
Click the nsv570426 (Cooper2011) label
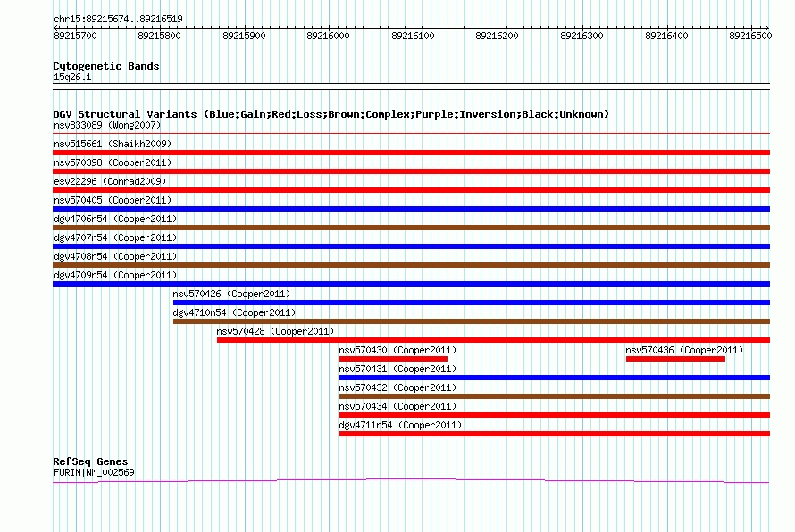[x=231, y=294]
